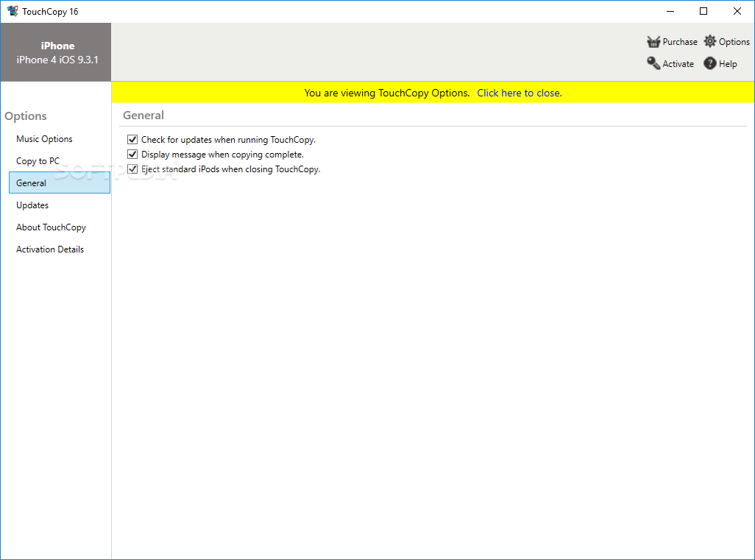The width and height of the screenshot is (755, 560).
Task: Disable Eject standard iPods when closing TouchCopy
Action: (x=132, y=169)
